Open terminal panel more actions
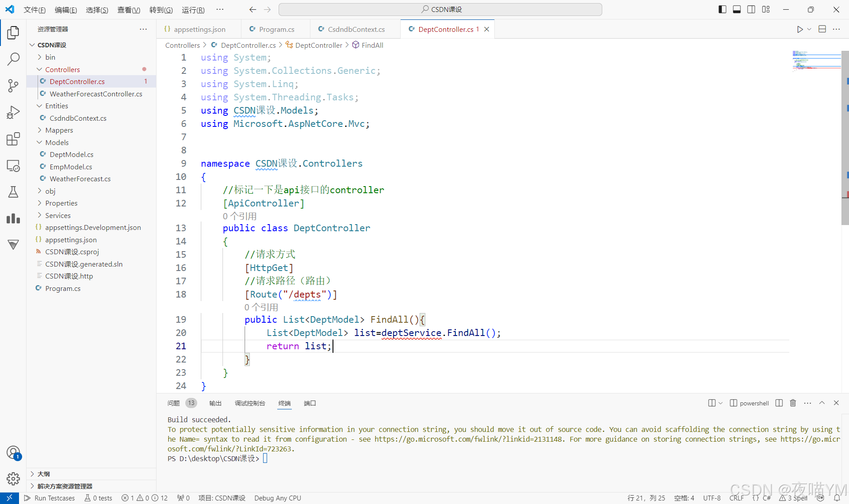The width and height of the screenshot is (849, 504). click(807, 403)
